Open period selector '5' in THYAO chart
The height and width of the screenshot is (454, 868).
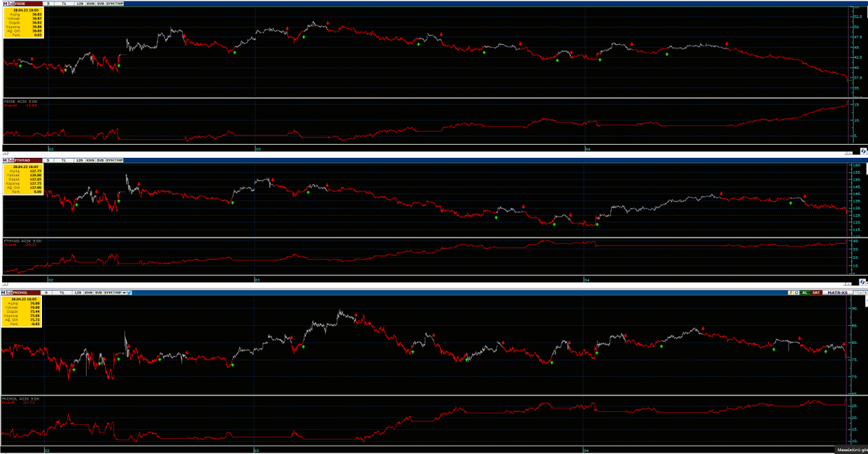[x=48, y=160]
